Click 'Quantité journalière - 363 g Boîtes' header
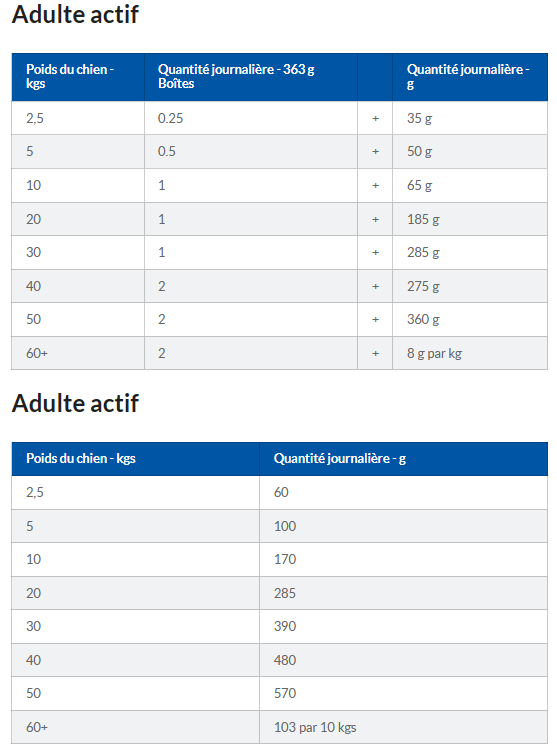Image resolution: width=557 pixels, height=755 pixels. click(x=251, y=77)
